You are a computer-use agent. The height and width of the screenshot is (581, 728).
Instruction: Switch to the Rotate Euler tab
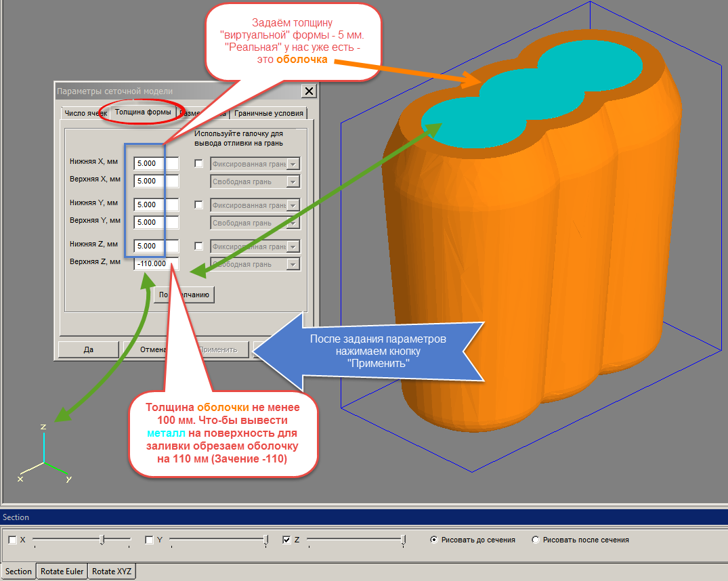(62, 572)
